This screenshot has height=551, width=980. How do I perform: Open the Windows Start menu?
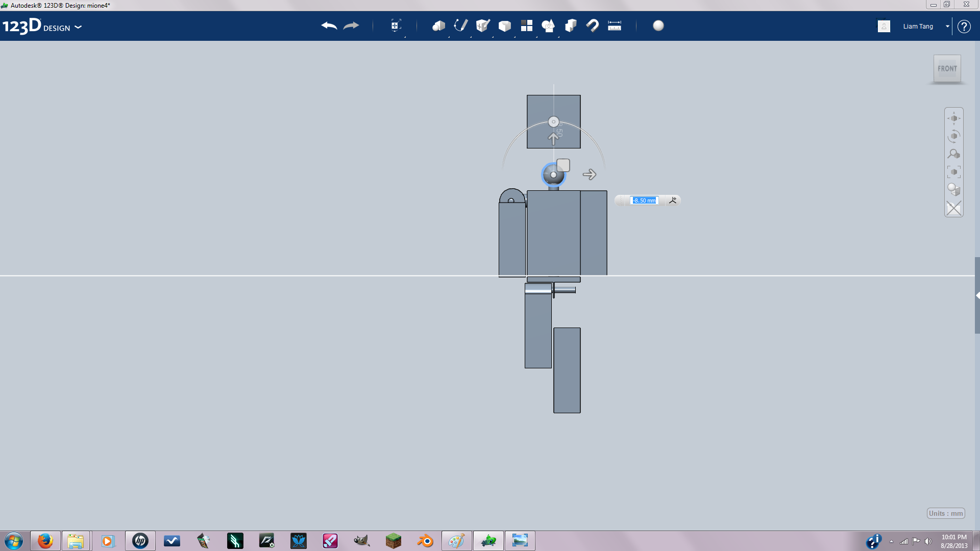point(14,541)
